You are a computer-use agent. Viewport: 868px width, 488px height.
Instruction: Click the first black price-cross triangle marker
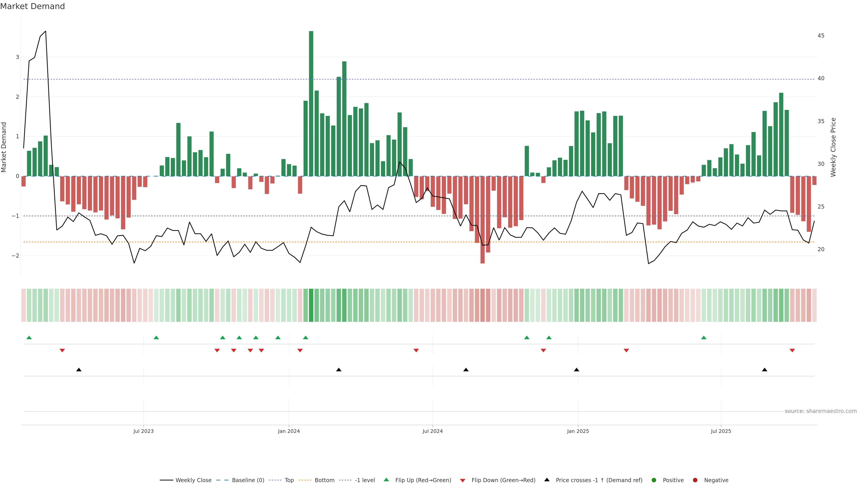(x=79, y=370)
